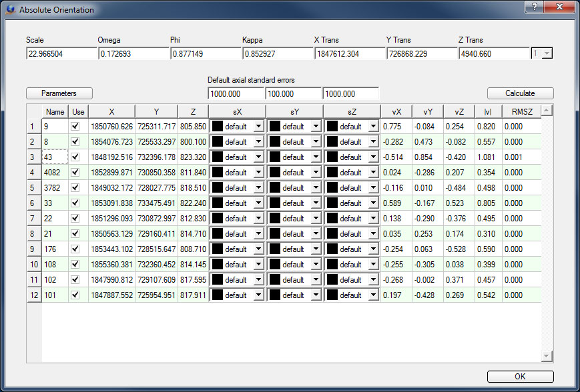Viewport: 580px width, 392px height.
Task: Disable Use for point 3782
Action: (x=75, y=188)
